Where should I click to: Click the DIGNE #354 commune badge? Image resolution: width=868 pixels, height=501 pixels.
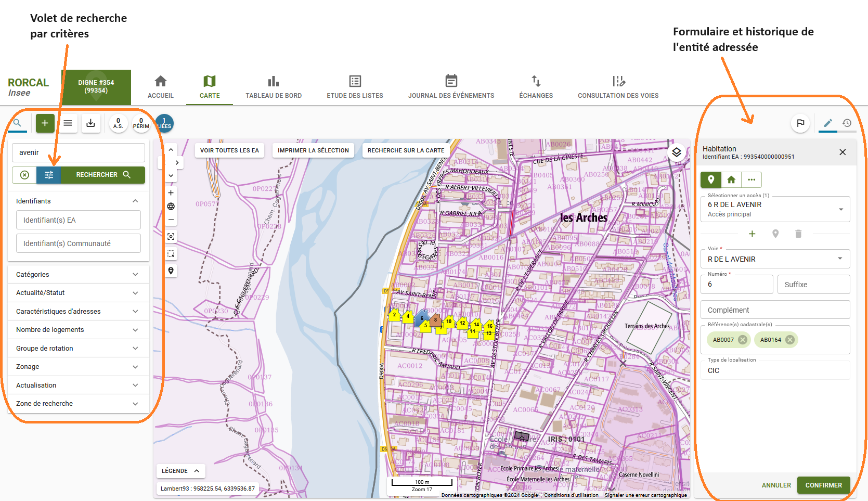point(96,87)
